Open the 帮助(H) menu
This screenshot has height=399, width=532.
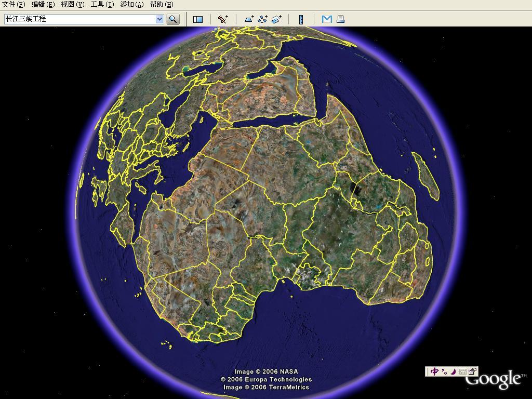[162, 4]
